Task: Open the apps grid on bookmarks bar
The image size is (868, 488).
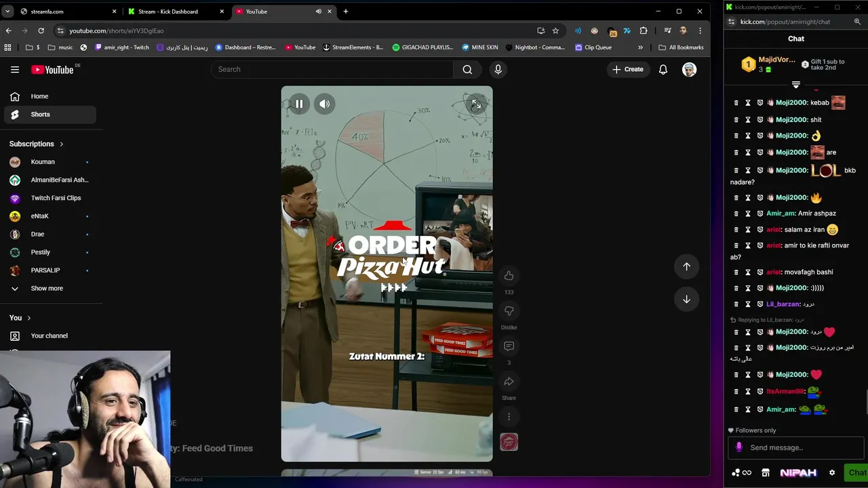Action: point(8,47)
